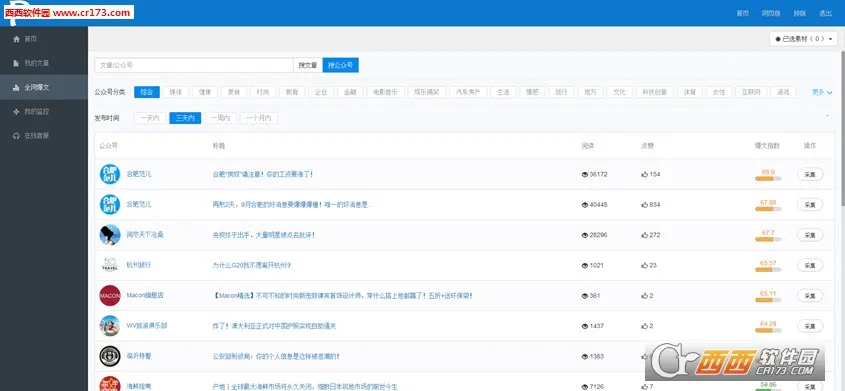Open 我的监控 icon in the sidebar
The width and height of the screenshot is (845, 391).
(x=16, y=111)
